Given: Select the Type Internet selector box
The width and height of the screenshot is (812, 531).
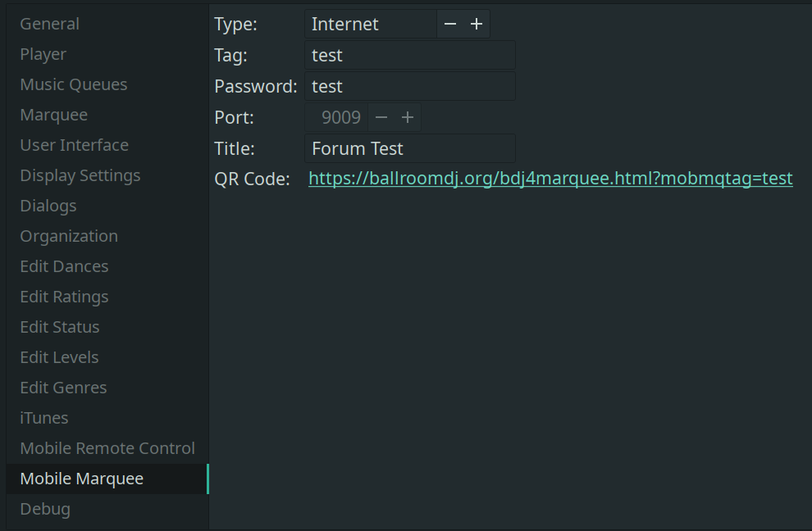Looking at the screenshot, I should (370, 25).
